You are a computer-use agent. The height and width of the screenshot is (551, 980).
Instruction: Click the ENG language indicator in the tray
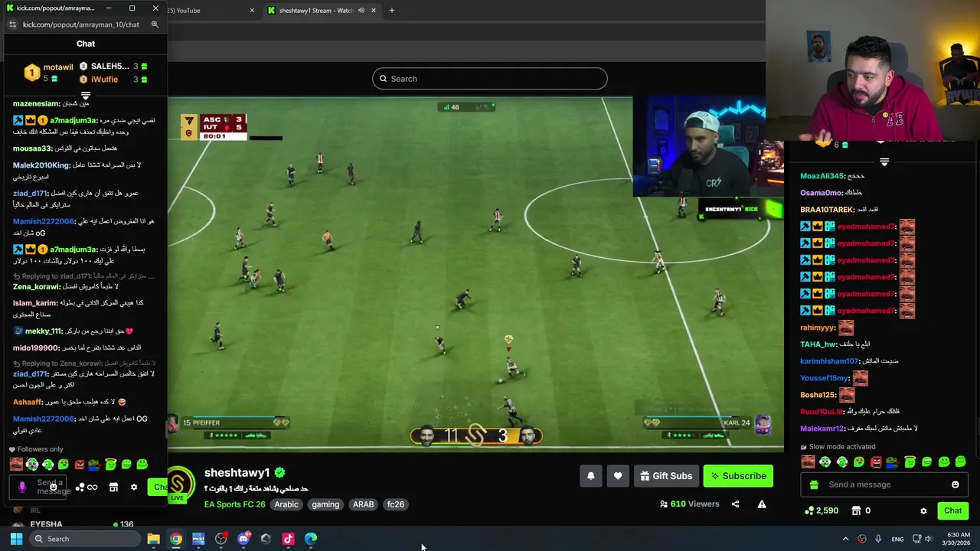897,539
